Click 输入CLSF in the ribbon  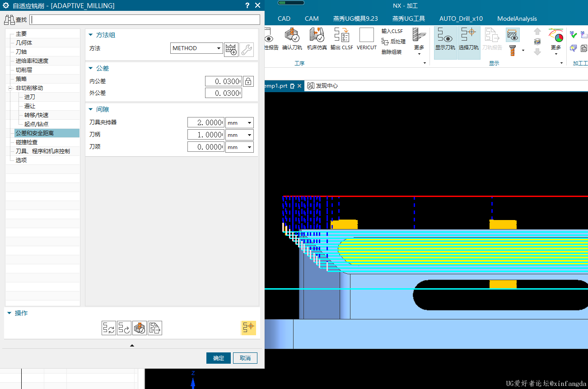(392, 31)
